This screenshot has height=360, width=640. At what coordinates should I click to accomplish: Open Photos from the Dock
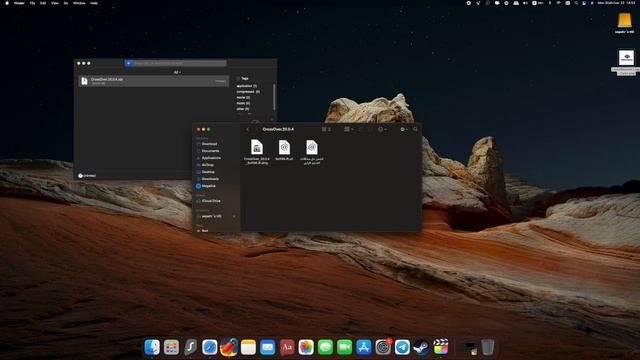click(306, 347)
